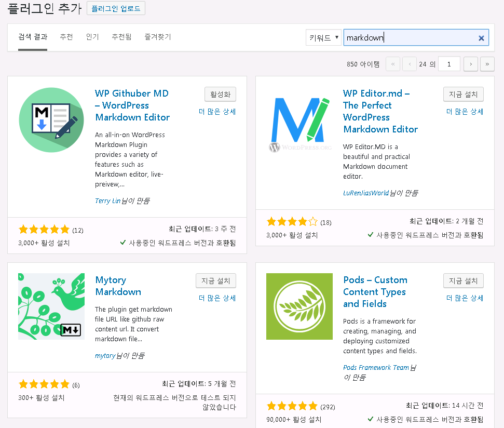The width and height of the screenshot is (504, 428).
Task: Go to next results page arrow
Action: pyautogui.click(x=471, y=64)
